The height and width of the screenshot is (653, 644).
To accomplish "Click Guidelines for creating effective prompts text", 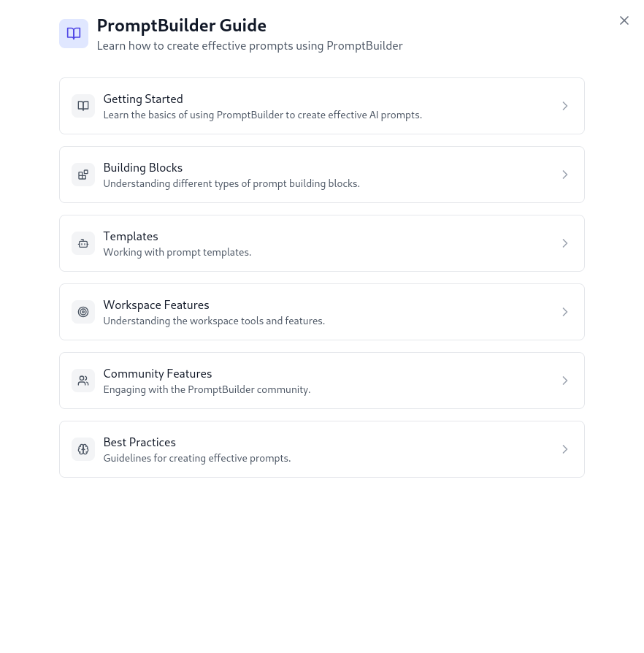I will point(197,459).
